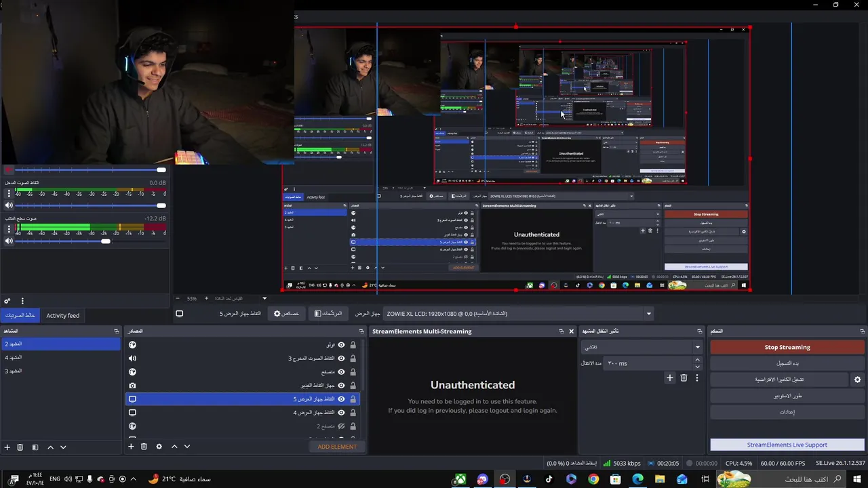Toggle طور الاستوديو studio mode button
The image size is (868, 488).
[x=787, y=396]
